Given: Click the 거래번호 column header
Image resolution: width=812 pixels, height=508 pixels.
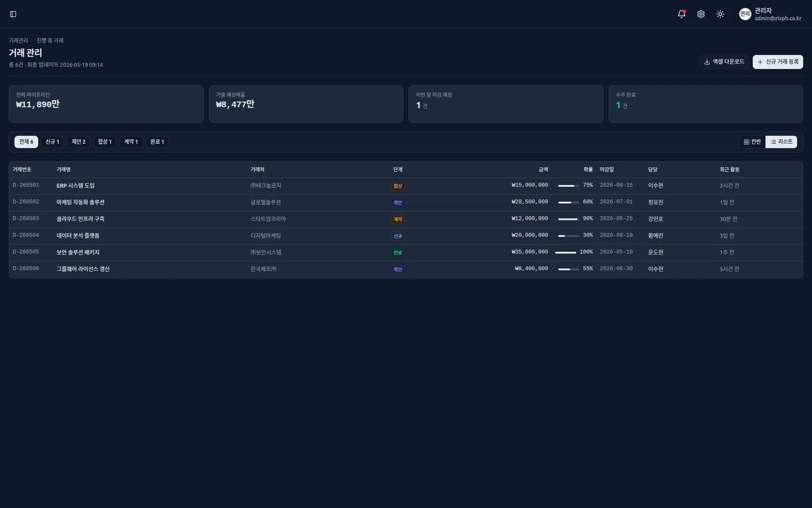Looking at the screenshot, I should click(22, 170).
